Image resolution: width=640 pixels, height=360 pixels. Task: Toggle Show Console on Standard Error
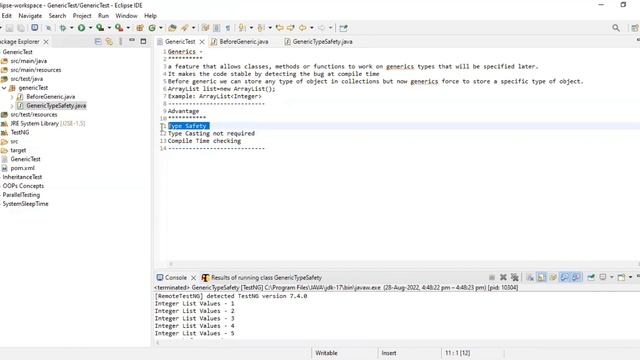coord(576,277)
